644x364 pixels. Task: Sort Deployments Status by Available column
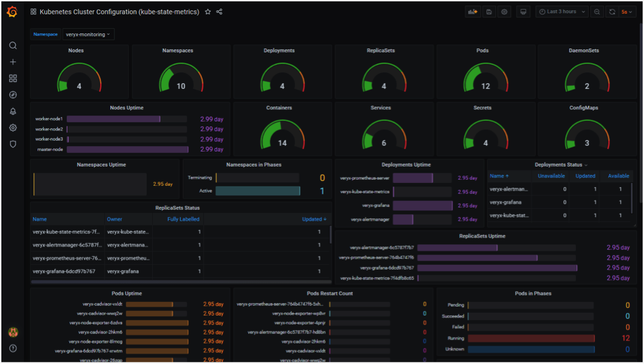[619, 176]
